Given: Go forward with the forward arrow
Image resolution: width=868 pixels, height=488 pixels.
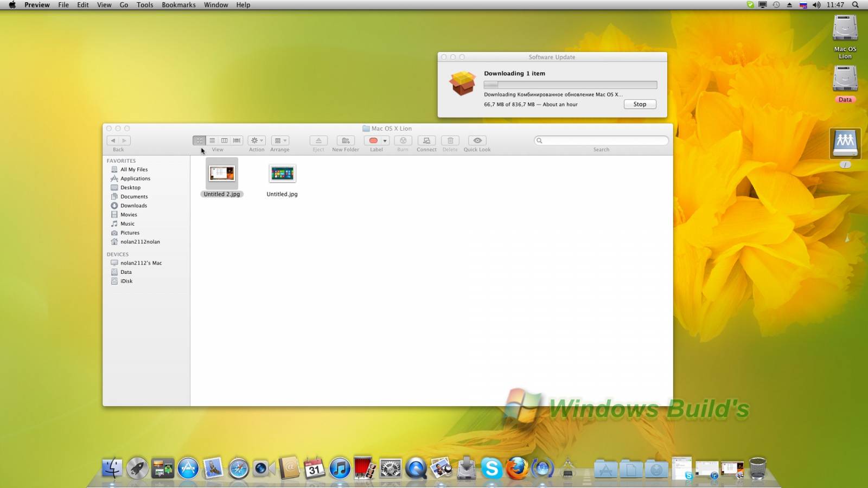Looking at the screenshot, I should [124, 140].
